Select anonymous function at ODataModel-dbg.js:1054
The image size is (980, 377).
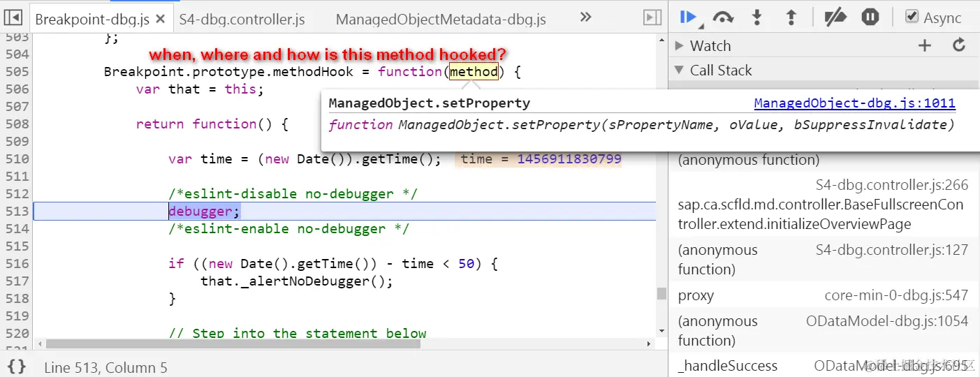(x=824, y=330)
